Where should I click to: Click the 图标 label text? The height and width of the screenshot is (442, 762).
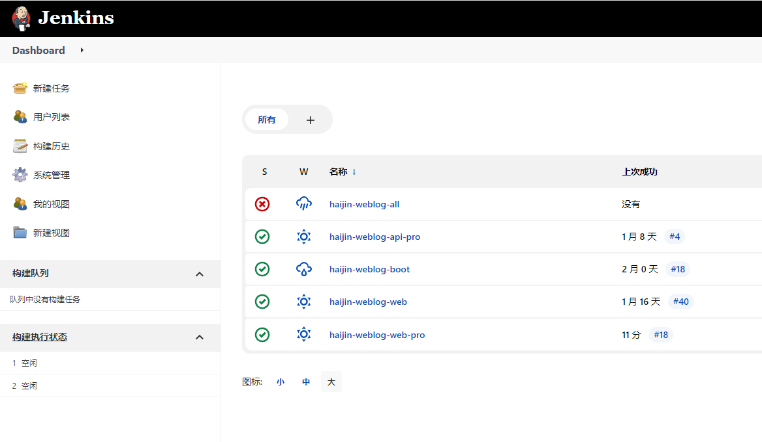[252, 382]
